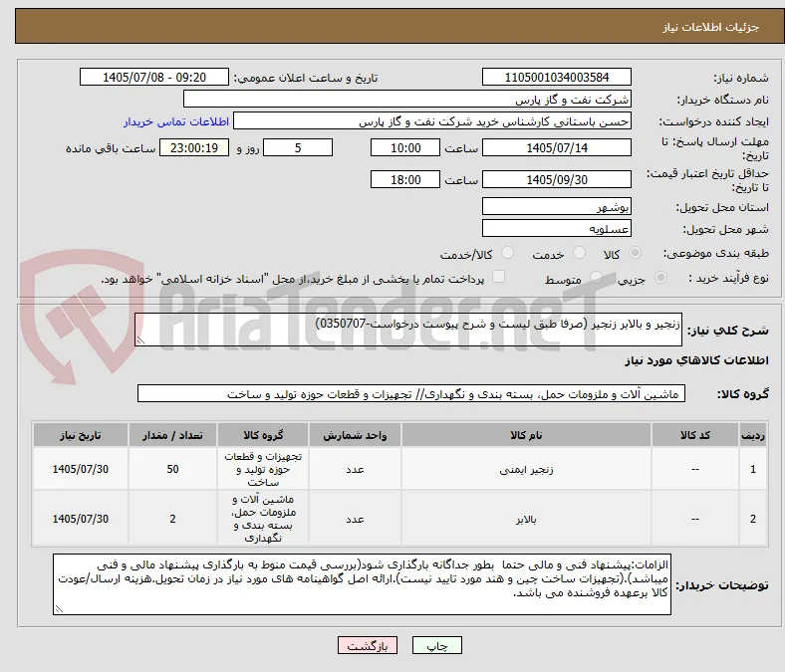Click the validity time field 18:00
Viewport: 785px width, 672px height.
(x=405, y=179)
